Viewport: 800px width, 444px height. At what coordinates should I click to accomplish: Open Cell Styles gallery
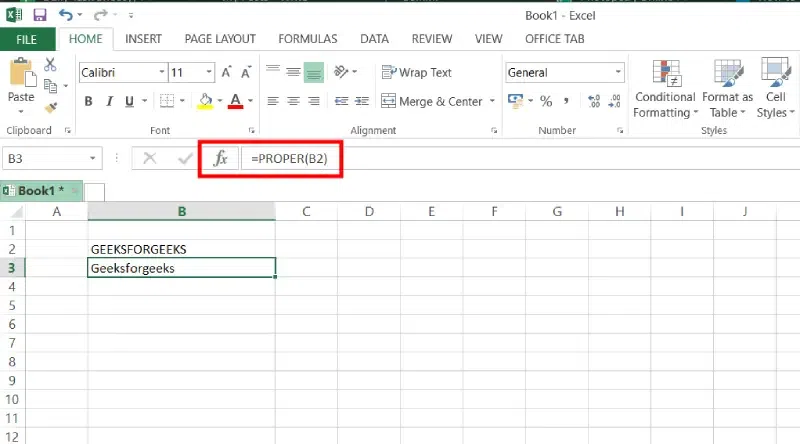[x=776, y=88]
